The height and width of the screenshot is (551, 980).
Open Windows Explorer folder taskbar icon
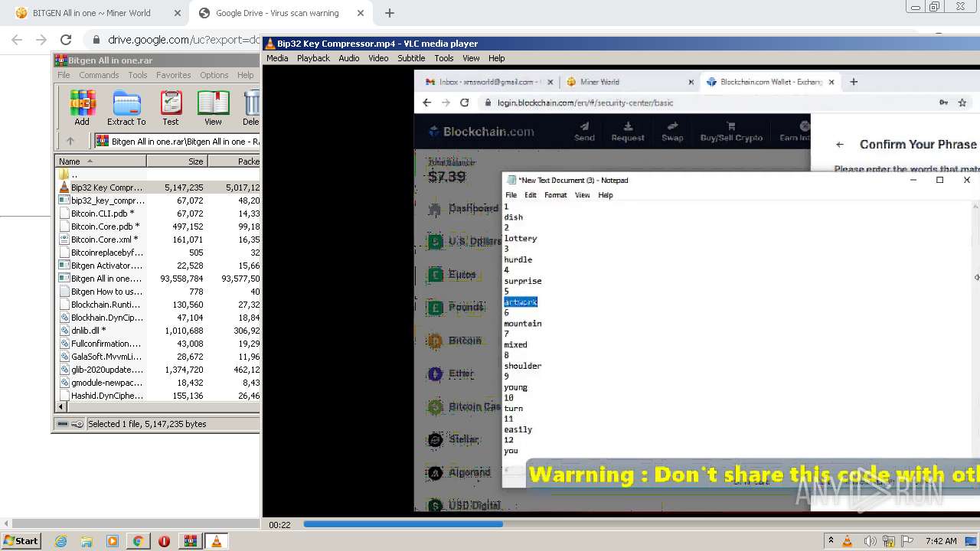tap(87, 541)
